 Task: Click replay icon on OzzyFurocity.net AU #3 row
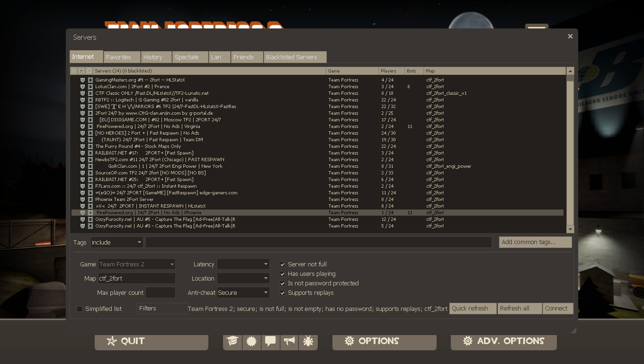90,226
